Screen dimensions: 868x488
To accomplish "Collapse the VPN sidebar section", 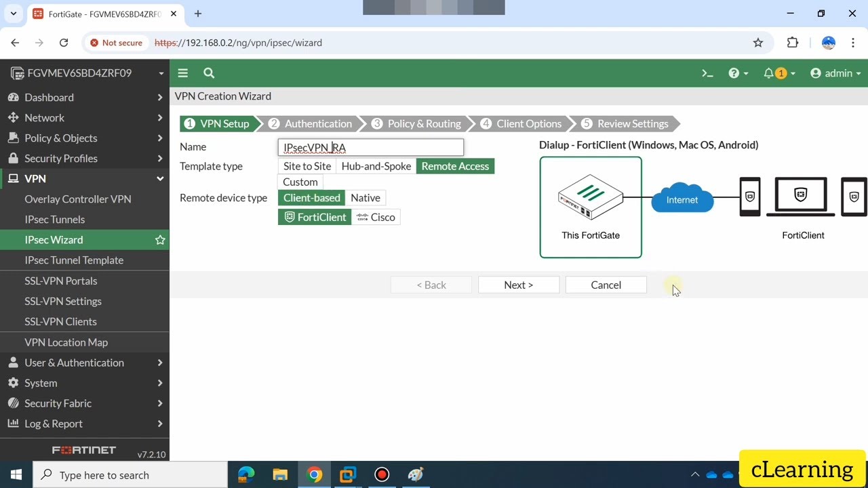I will [85, 179].
